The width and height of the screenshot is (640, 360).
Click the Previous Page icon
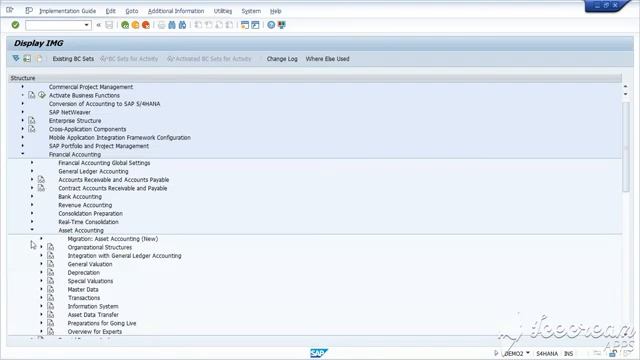209,25
